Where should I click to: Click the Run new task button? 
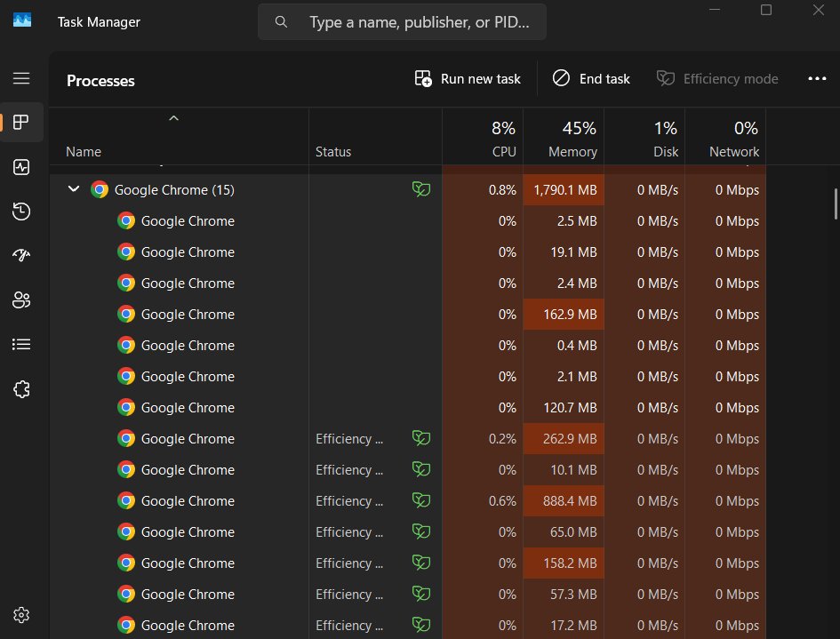[468, 79]
